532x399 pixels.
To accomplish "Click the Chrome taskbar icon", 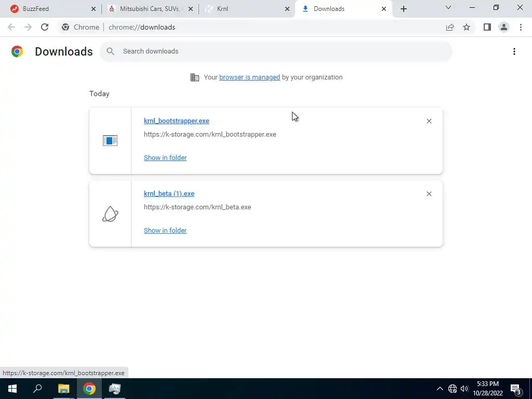I will pos(89,389).
